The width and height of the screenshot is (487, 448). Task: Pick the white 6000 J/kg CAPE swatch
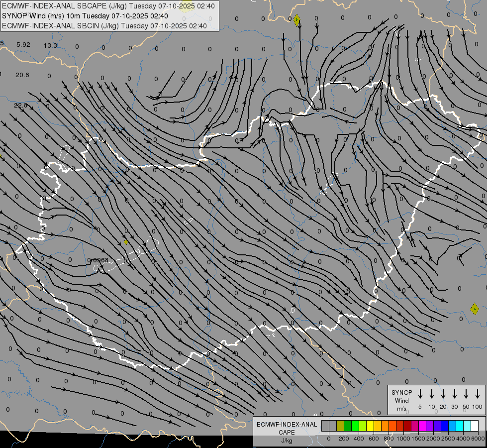[x=475, y=426]
